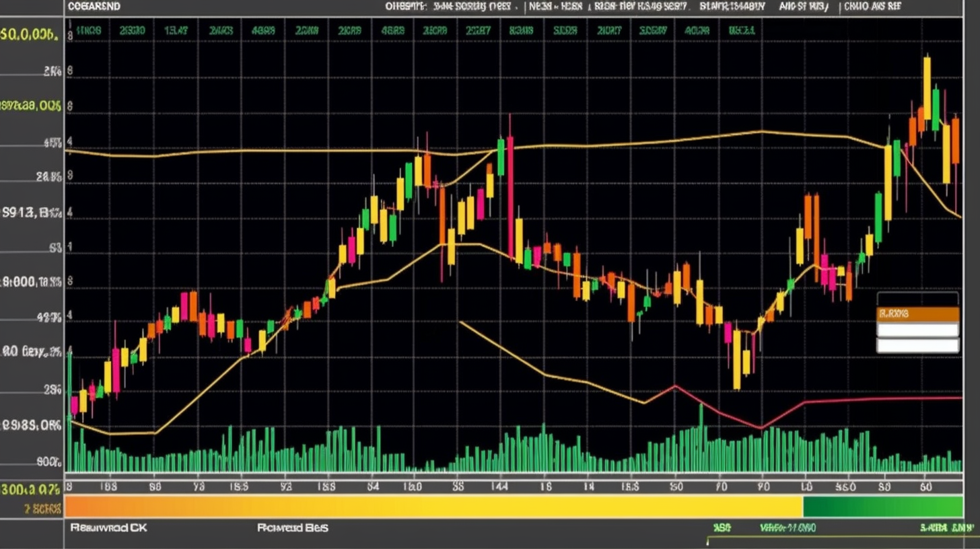
Task: Click the COBARSND title in top-left
Action: (x=94, y=7)
